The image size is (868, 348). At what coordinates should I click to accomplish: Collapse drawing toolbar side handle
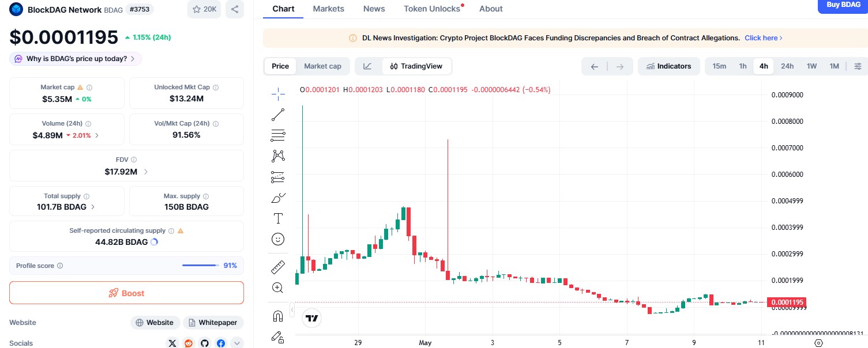292,310
